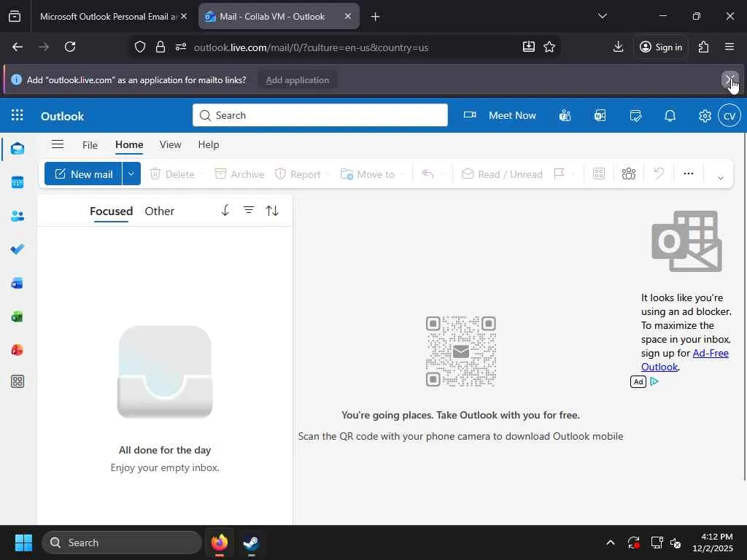Click the muted volume tray icon
The image size is (747, 560).
(x=676, y=542)
